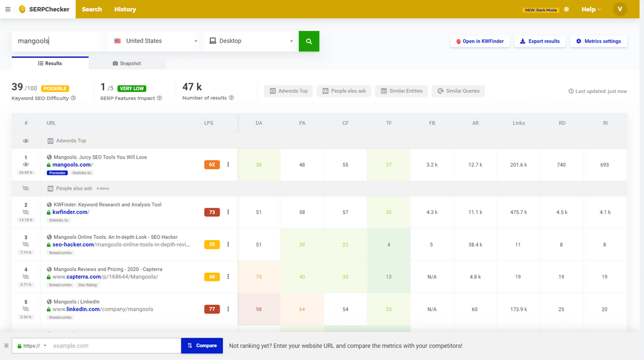Toggle visibility eye of Adwords Top row

pyautogui.click(x=26, y=141)
